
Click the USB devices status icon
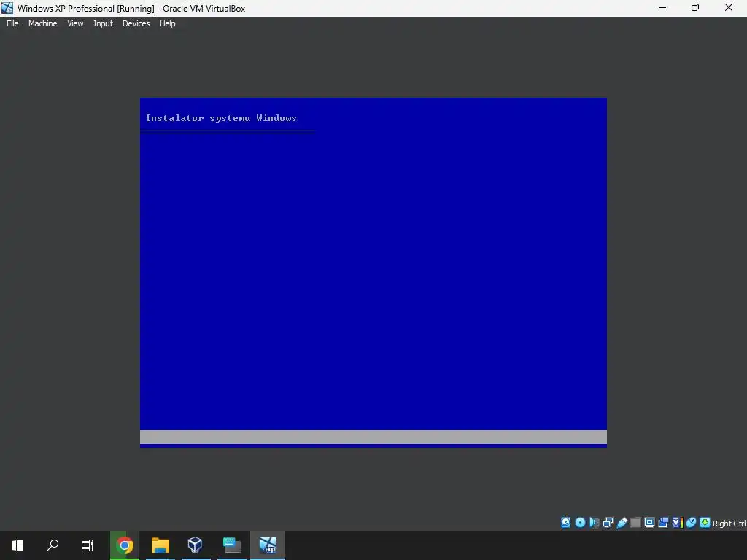point(622,522)
